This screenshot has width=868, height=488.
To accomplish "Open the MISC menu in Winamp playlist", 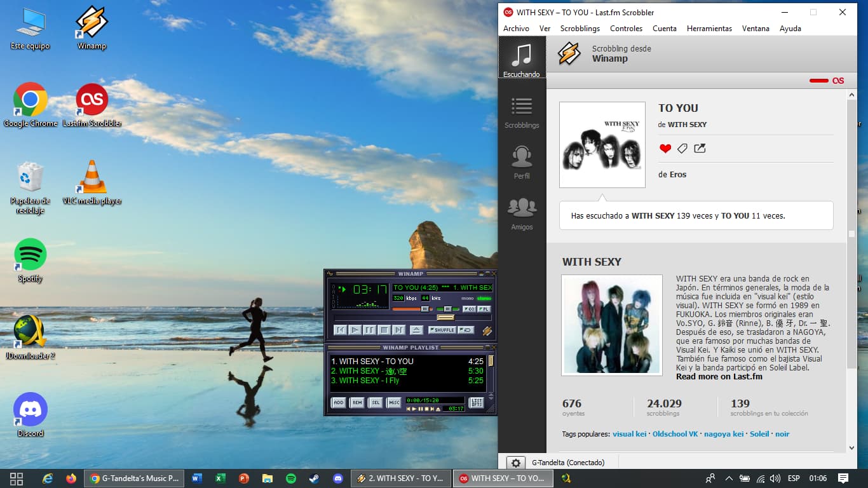I will point(394,402).
